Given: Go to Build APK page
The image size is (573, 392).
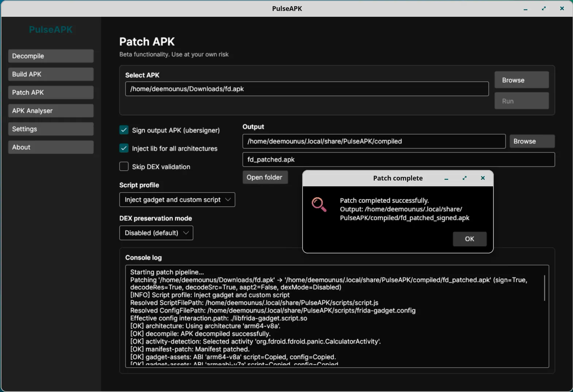Looking at the screenshot, I should click(51, 74).
